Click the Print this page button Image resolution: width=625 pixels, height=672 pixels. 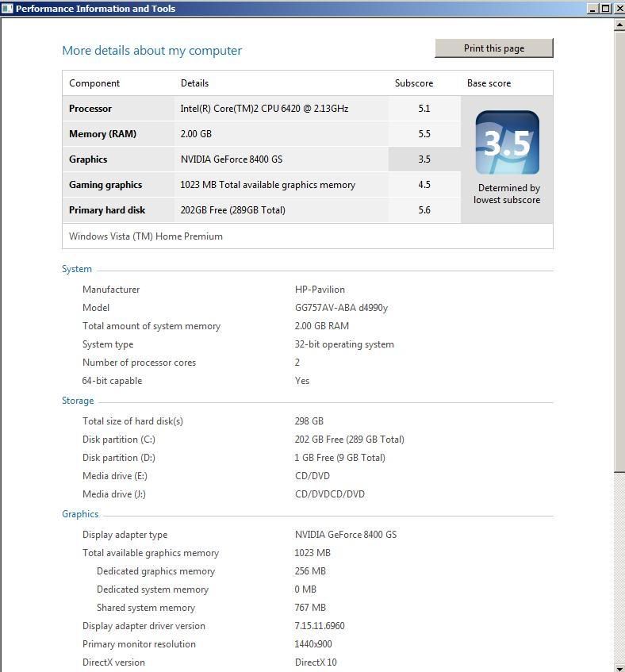click(x=494, y=48)
